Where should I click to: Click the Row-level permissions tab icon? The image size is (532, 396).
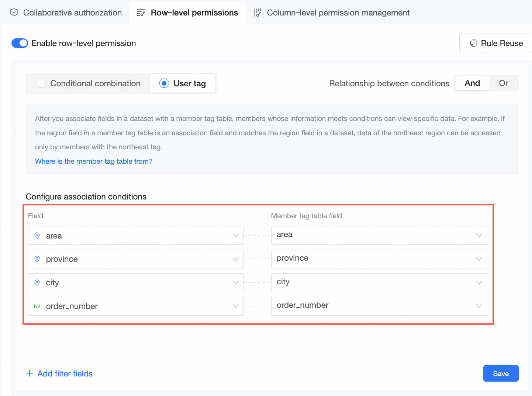(141, 13)
